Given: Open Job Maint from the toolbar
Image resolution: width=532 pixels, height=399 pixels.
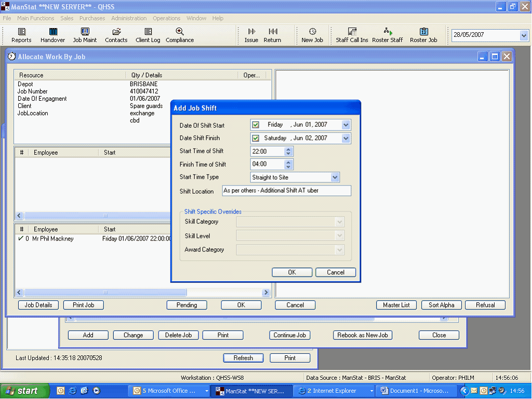Looking at the screenshot, I should 85,35.
